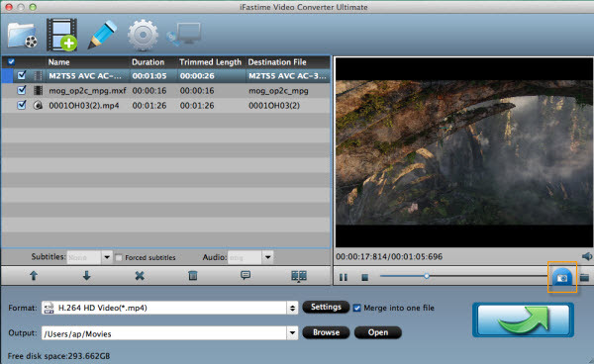Take a snapshot with the camera icon
The image size is (594, 364).
tap(562, 277)
